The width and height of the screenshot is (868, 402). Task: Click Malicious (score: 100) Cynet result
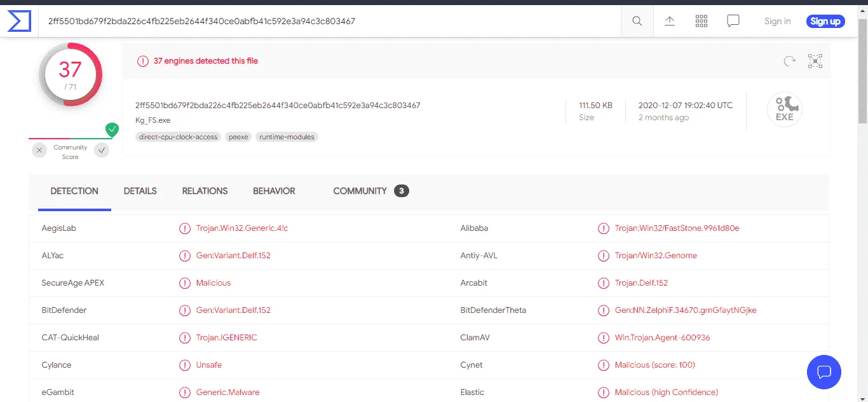(655, 365)
